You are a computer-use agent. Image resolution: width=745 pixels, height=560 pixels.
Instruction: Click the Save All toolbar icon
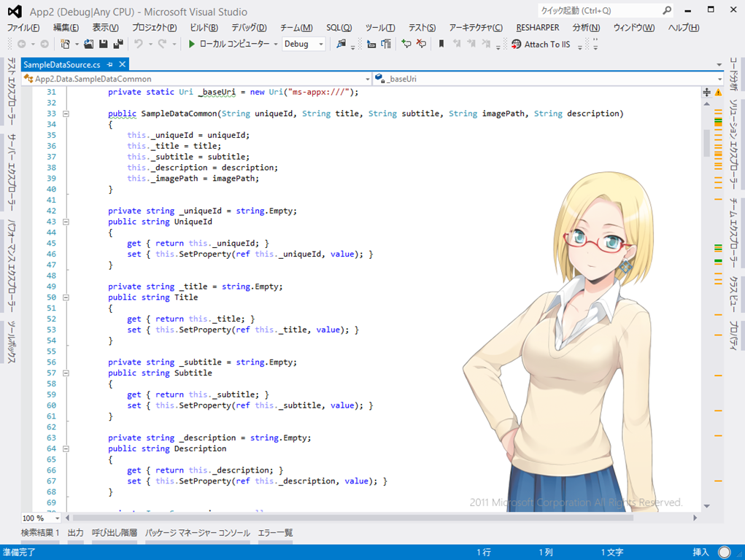pos(117,44)
